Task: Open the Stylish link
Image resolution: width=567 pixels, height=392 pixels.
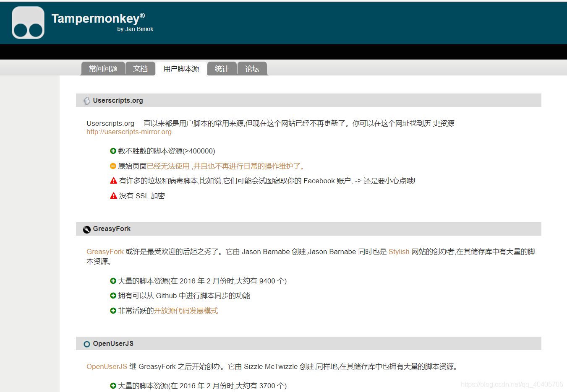Action: pos(399,252)
